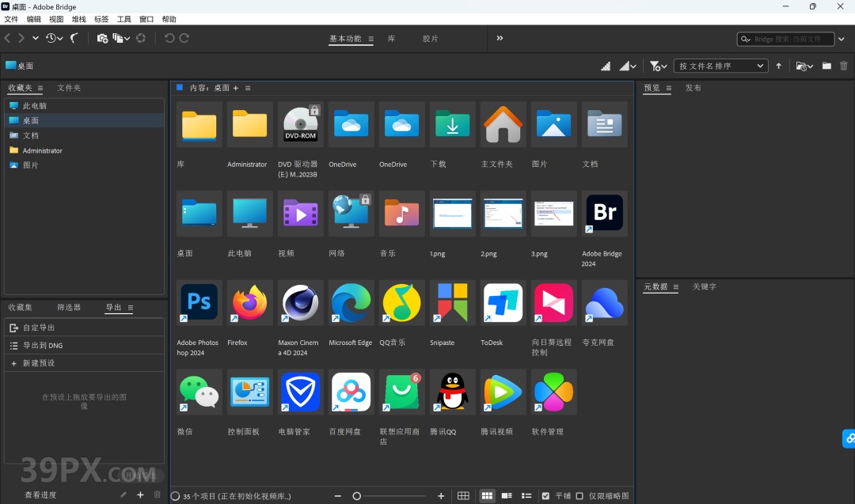The image size is (855, 504).
Task: Switch to thumbnails view
Action: coord(487,496)
